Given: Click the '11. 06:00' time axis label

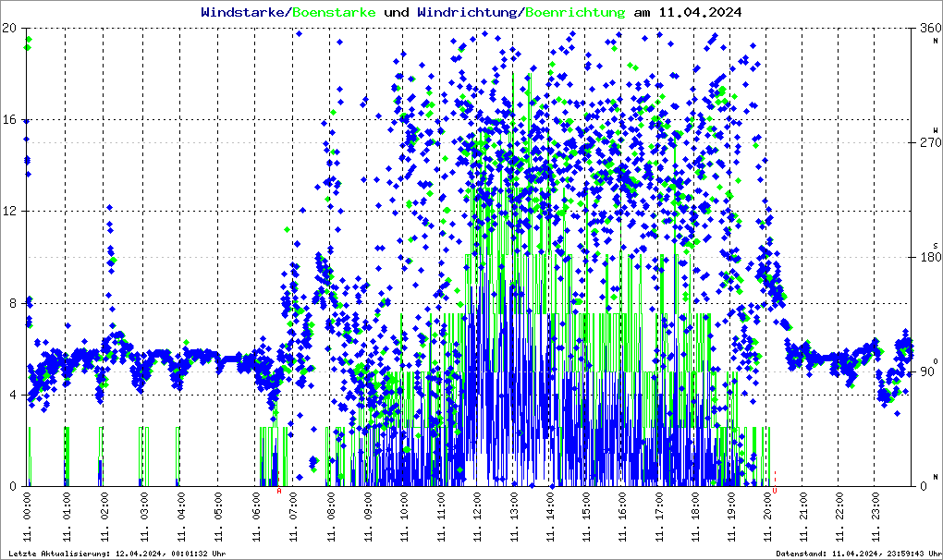Looking at the screenshot, I should pos(255,517).
